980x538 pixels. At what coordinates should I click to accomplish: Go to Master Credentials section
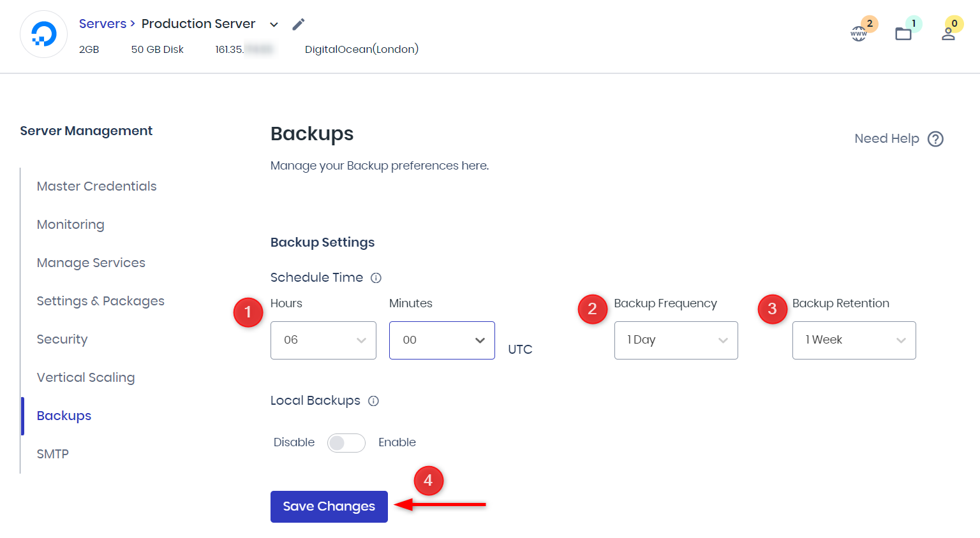tap(96, 186)
